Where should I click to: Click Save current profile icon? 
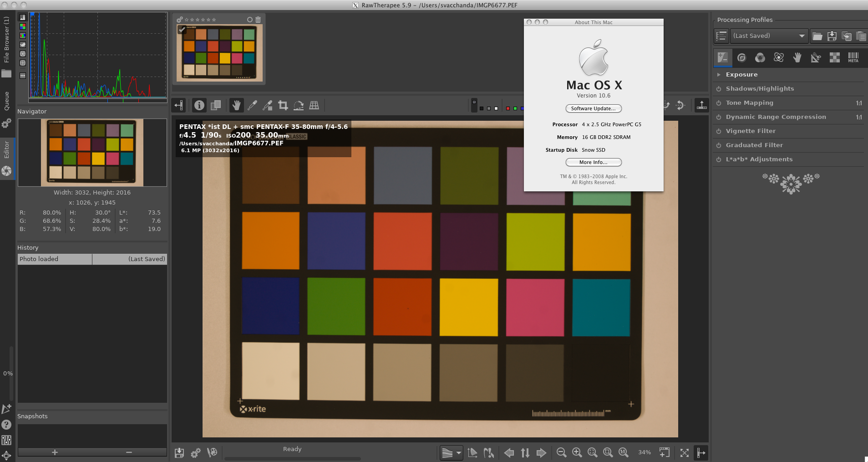pyautogui.click(x=832, y=36)
